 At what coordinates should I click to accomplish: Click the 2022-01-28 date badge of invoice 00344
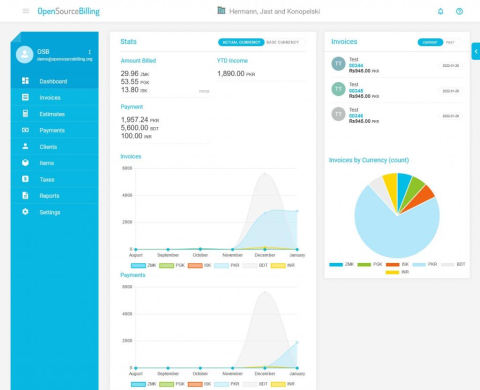(x=451, y=66)
